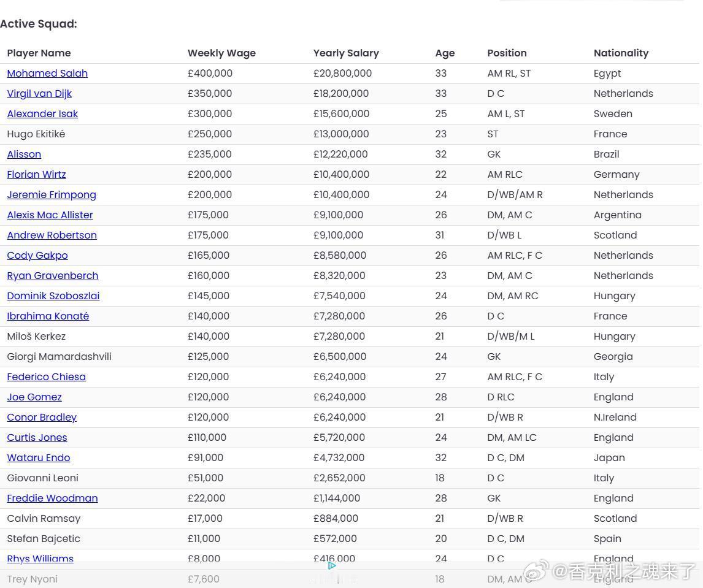Open the Dominik Szoboszlai link

[x=53, y=296]
